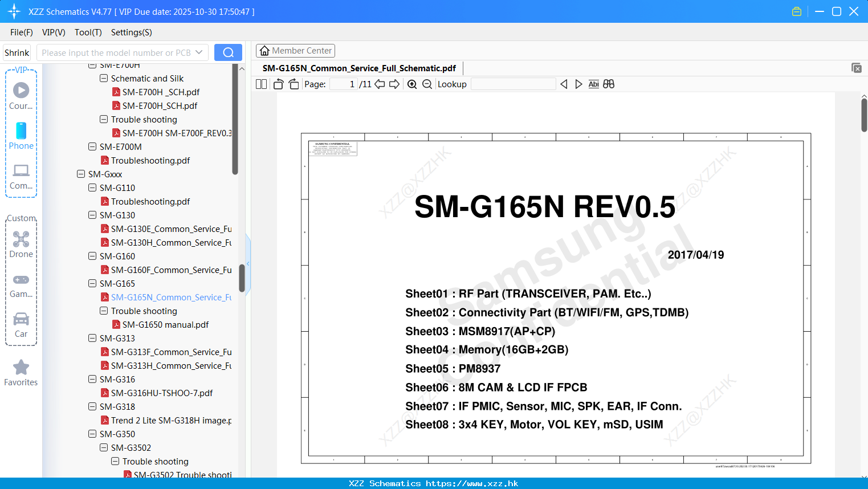Open Member Center

295,51
